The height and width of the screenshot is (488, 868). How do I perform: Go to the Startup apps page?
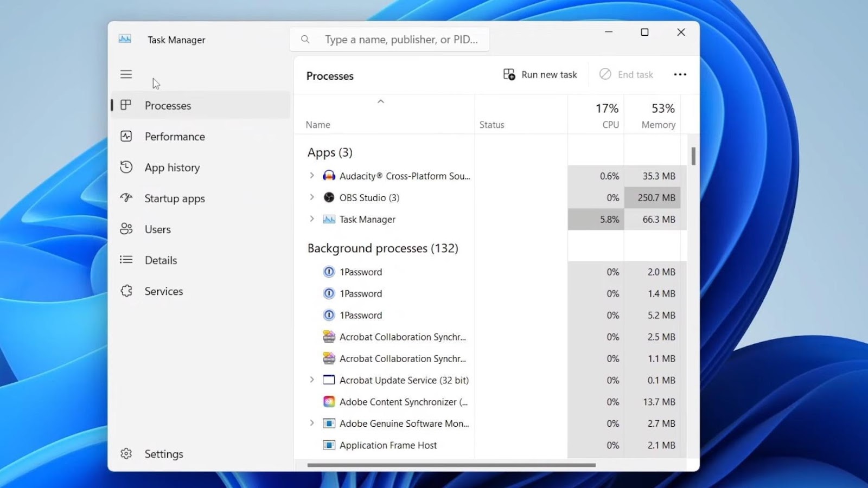coord(201,198)
